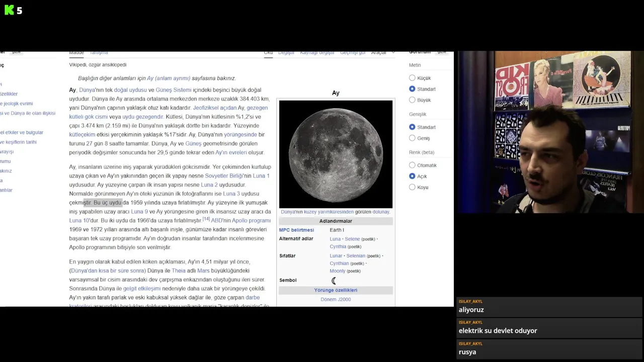The height and width of the screenshot is (362, 644).
Task: Follow the doğal uydusu link
Action: 130,90
